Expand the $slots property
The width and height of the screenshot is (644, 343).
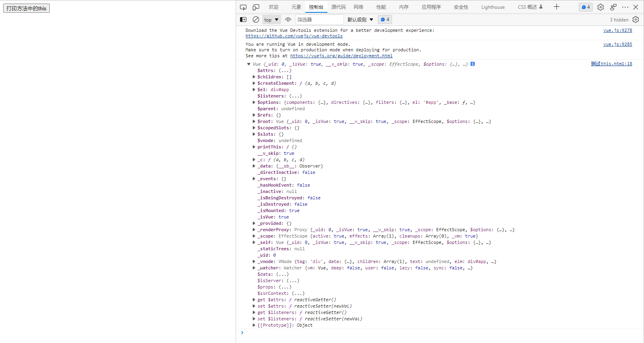click(x=254, y=134)
